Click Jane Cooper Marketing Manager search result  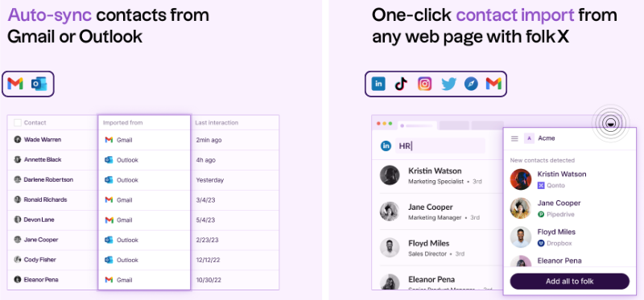click(437, 212)
